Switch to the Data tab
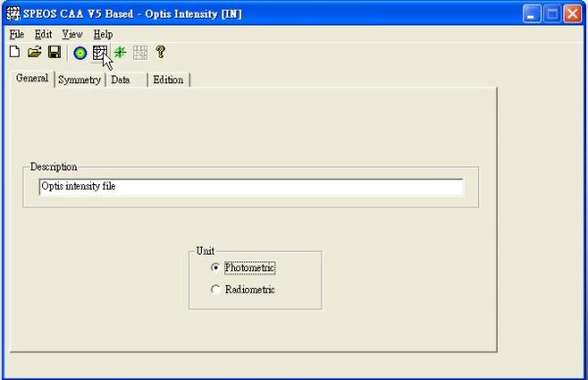 (x=126, y=80)
